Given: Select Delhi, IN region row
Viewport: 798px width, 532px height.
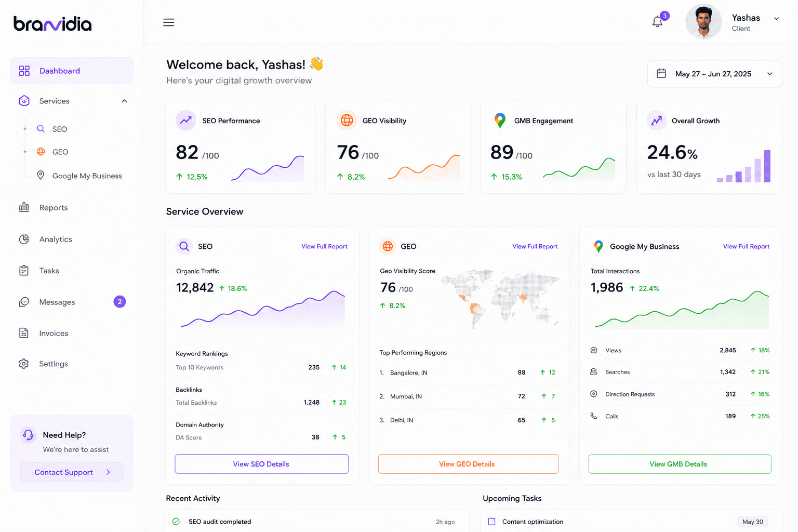Looking at the screenshot, I should [x=468, y=420].
